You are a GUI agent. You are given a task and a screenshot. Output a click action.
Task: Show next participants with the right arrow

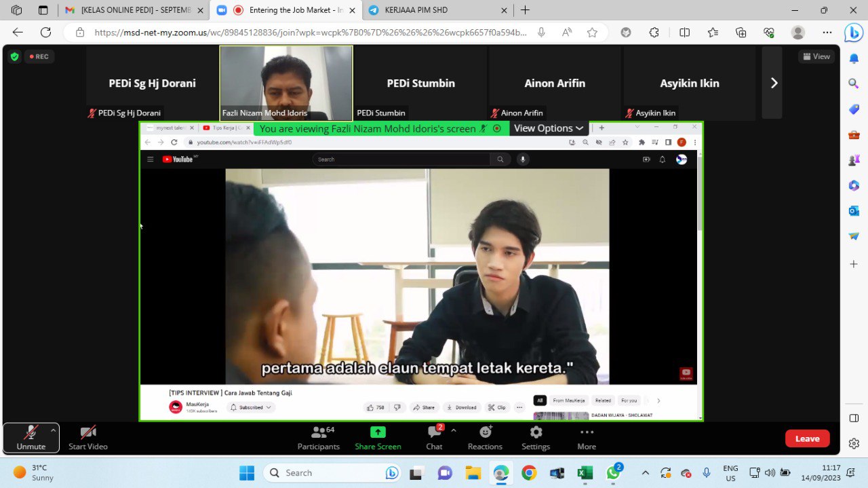pos(774,83)
